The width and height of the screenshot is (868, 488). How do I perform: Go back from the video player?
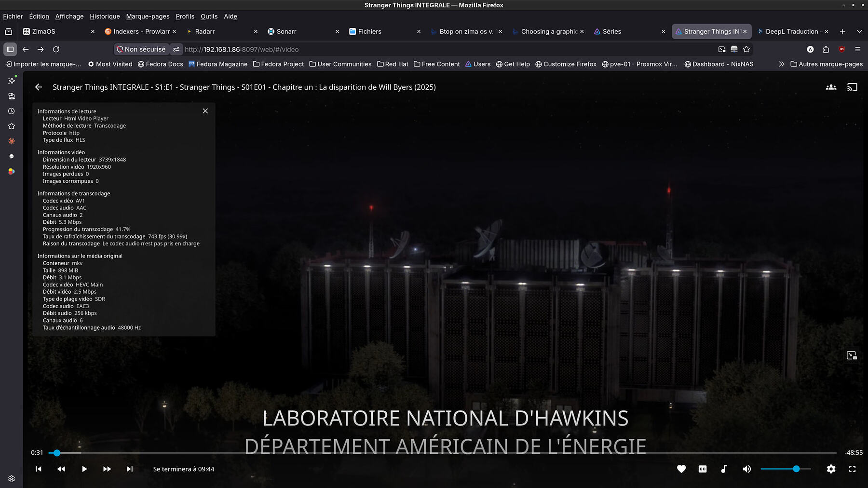coord(39,87)
